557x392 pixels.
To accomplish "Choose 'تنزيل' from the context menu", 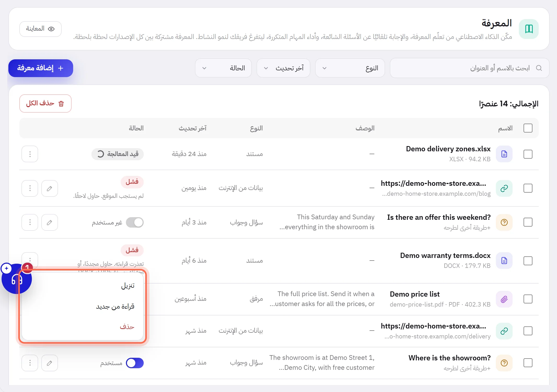I will click(83, 286).
